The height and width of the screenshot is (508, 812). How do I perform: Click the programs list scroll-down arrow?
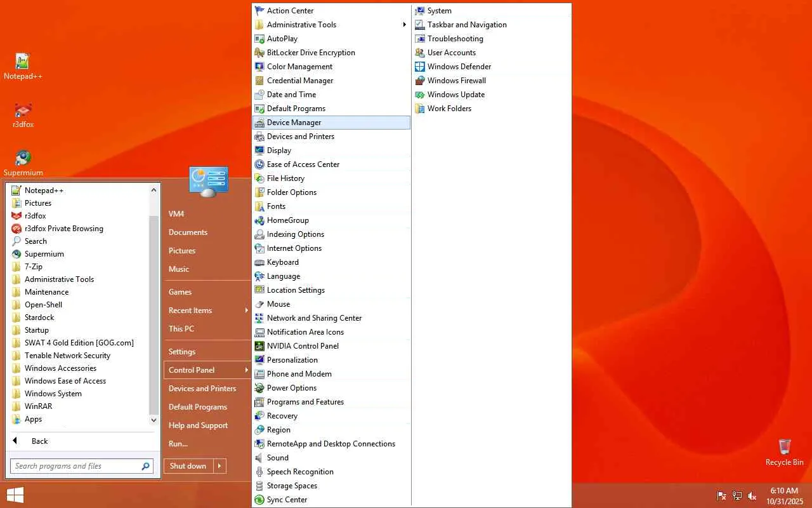[154, 420]
